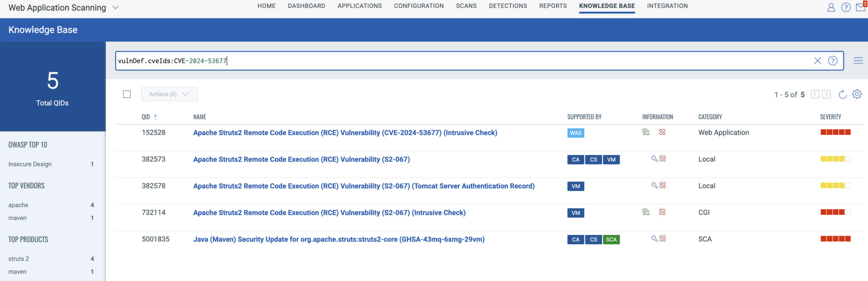Open search help question mark icon
868x281 pixels.
tap(833, 61)
